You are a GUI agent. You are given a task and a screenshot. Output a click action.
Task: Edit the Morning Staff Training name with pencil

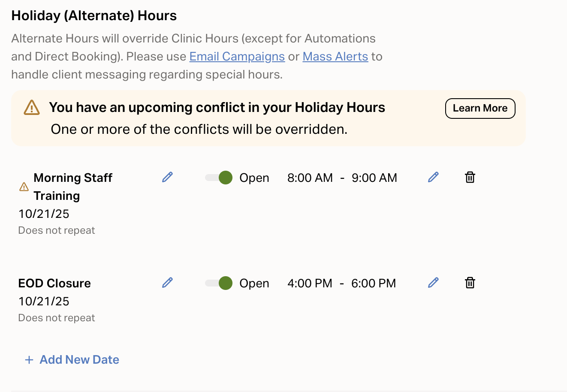167,177
